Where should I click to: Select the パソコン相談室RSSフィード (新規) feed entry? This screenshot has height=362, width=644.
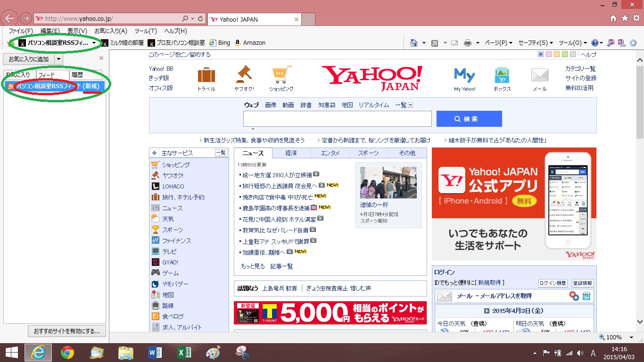[x=54, y=86]
